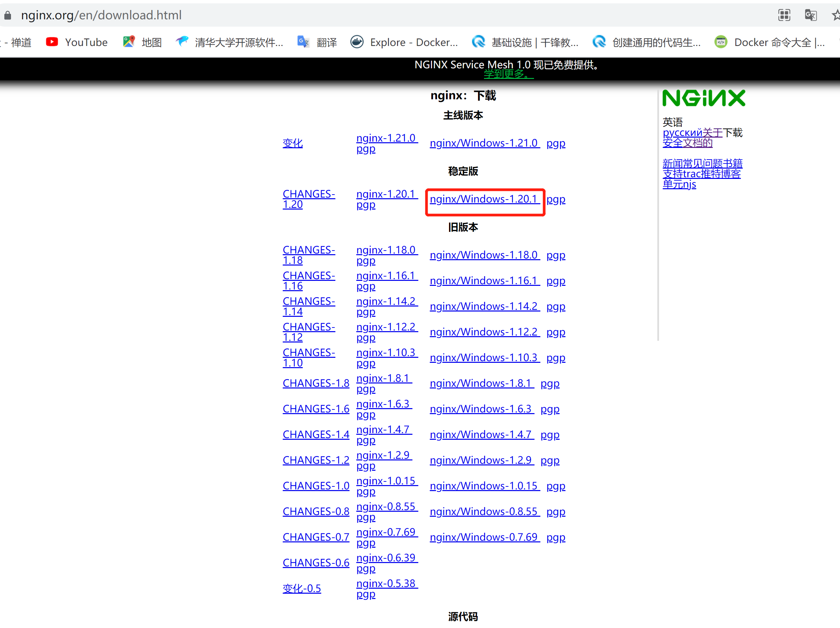Viewport: 840px width, 628px height.
Task: Open the nginx/Windows-1.21.0 mainline link
Action: tap(484, 143)
